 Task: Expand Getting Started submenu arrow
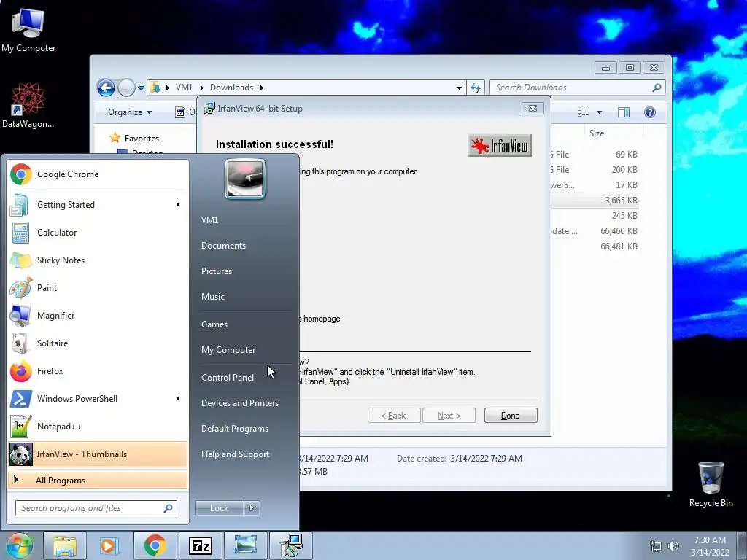click(178, 205)
